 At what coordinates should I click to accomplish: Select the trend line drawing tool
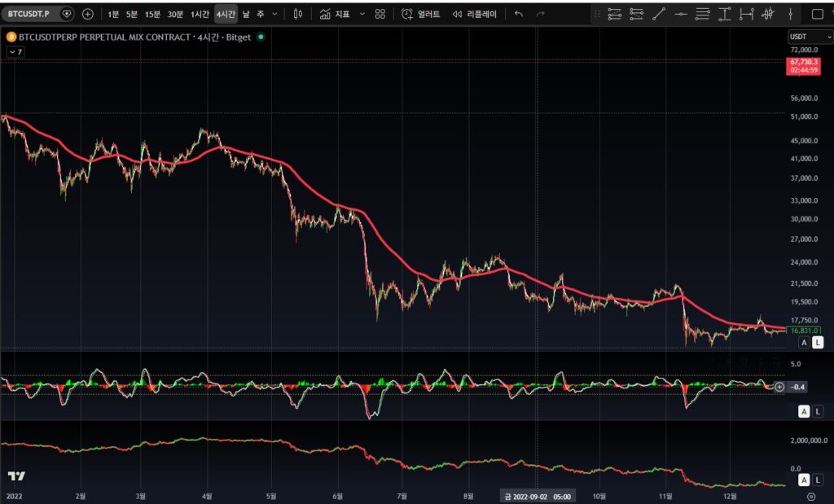(x=659, y=14)
